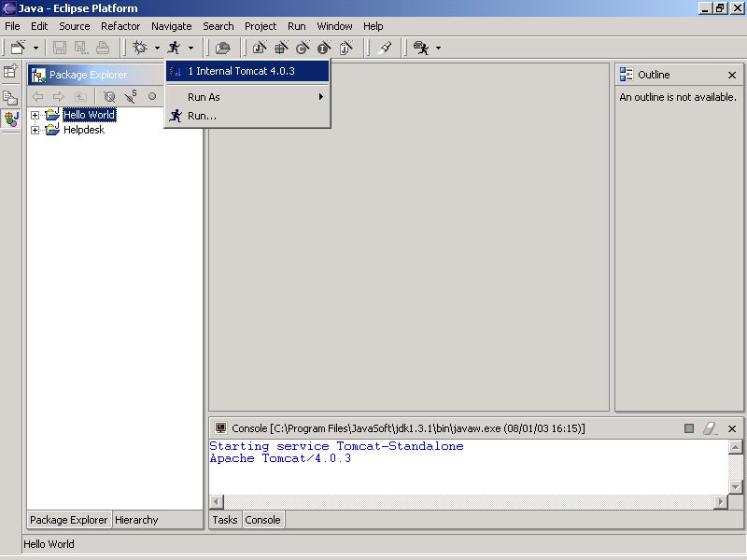
Task: Click the External Tools toolbox icon
Action: coord(421,48)
